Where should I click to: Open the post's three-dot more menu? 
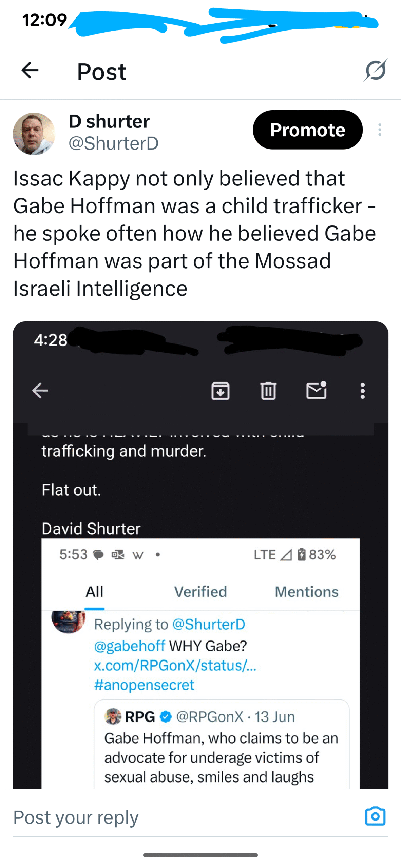coord(380,130)
